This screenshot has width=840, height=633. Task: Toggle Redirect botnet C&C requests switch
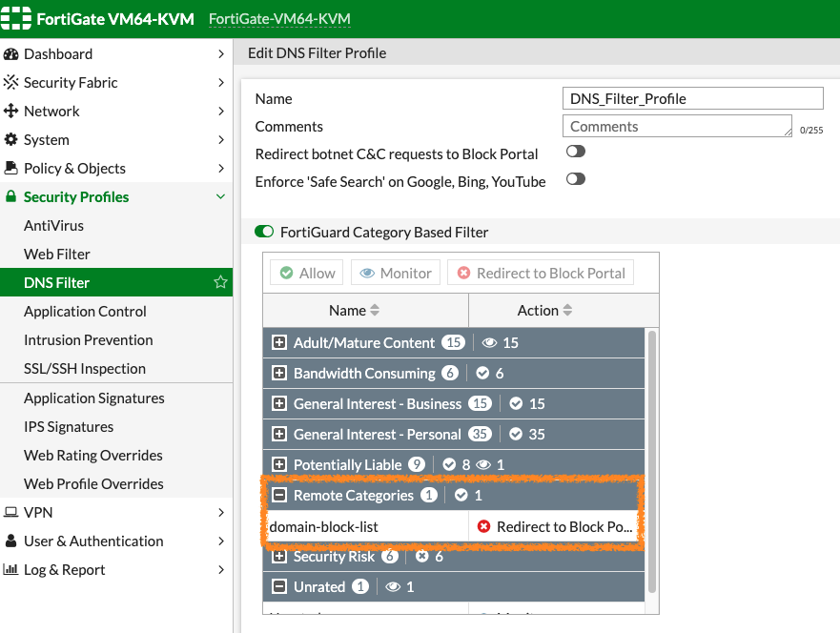click(x=576, y=152)
